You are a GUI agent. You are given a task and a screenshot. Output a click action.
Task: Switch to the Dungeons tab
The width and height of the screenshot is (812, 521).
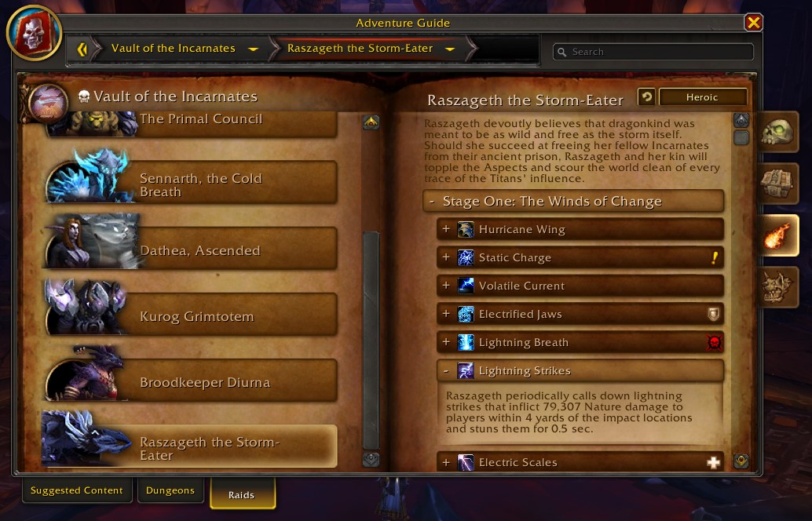tap(170, 490)
